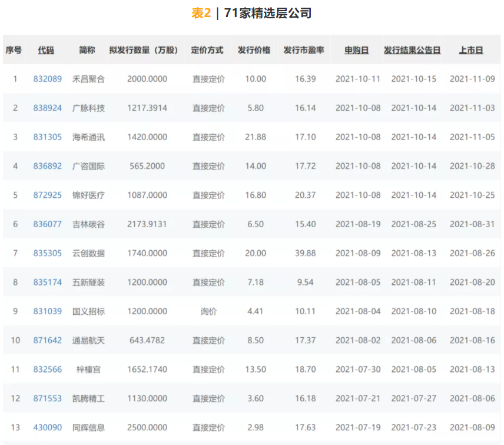The width and height of the screenshot is (504, 445).
Task: Click listing date 2021-11-09
Action: pyautogui.click(x=472, y=79)
